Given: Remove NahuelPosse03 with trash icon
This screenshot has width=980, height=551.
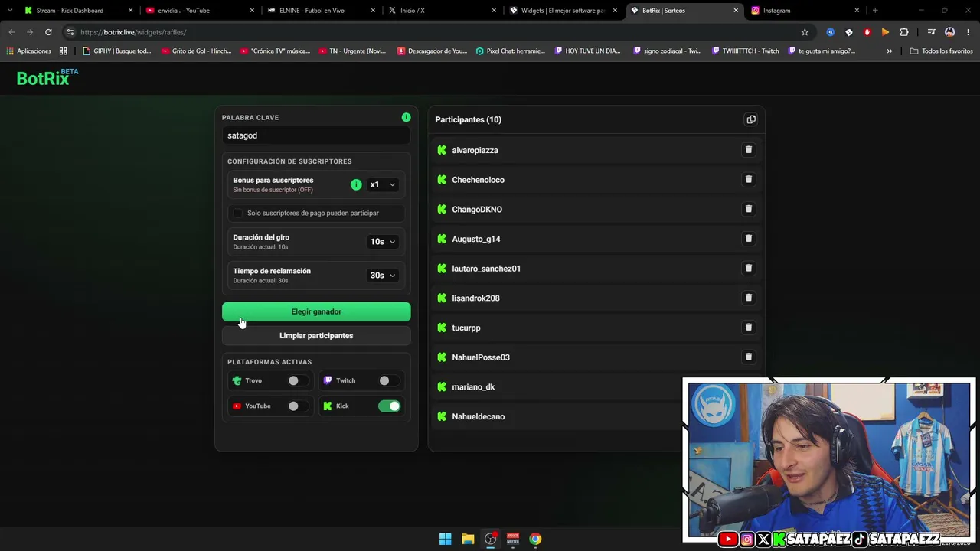Looking at the screenshot, I should pos(749,357).
